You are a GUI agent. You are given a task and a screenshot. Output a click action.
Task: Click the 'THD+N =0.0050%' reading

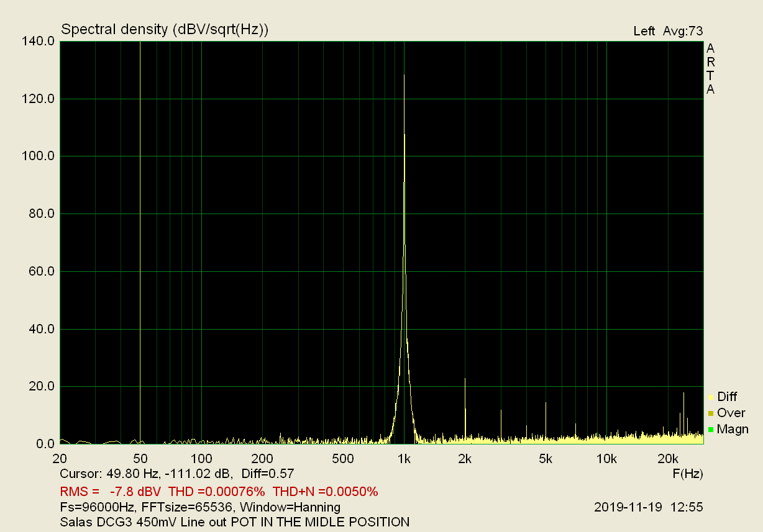[x=326, y=492]
